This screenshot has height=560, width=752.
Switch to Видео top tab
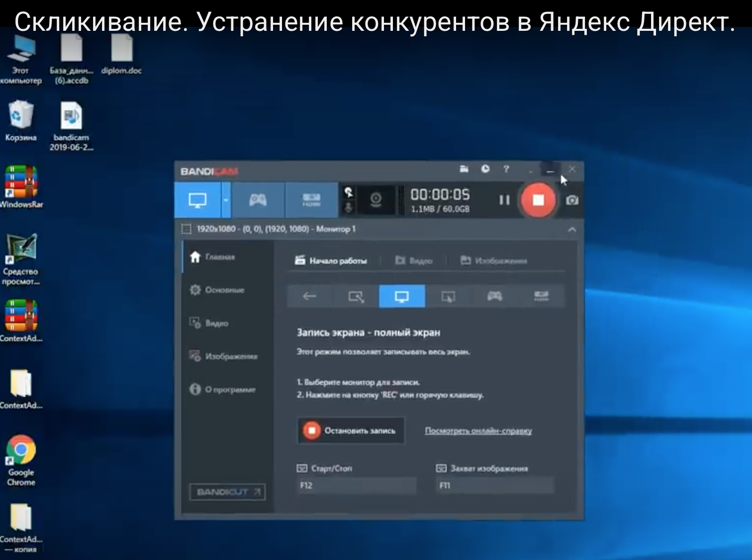tap(414, 261)
